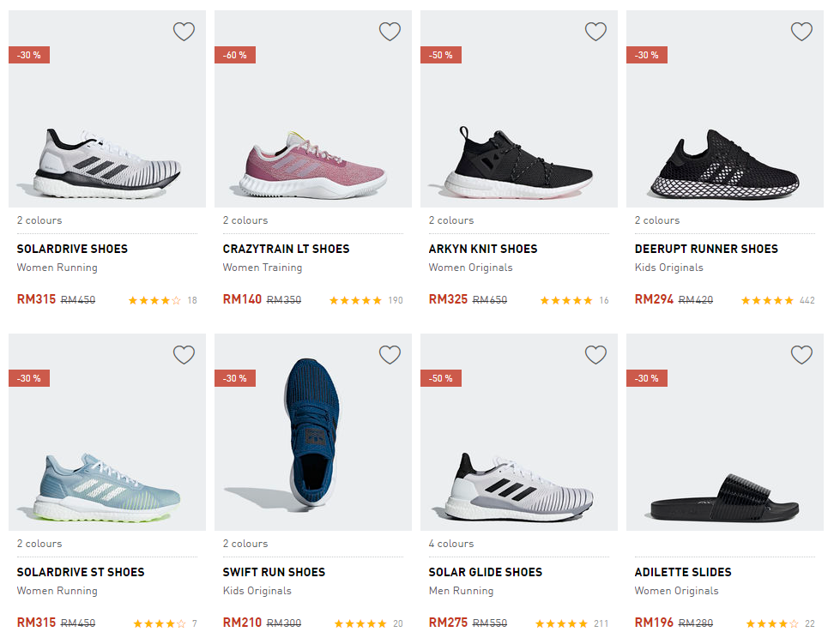The width and height of the screenshot is (840, 644).
Task: Click the RM210 price on Swift Run Shoes
Action: 242,623
